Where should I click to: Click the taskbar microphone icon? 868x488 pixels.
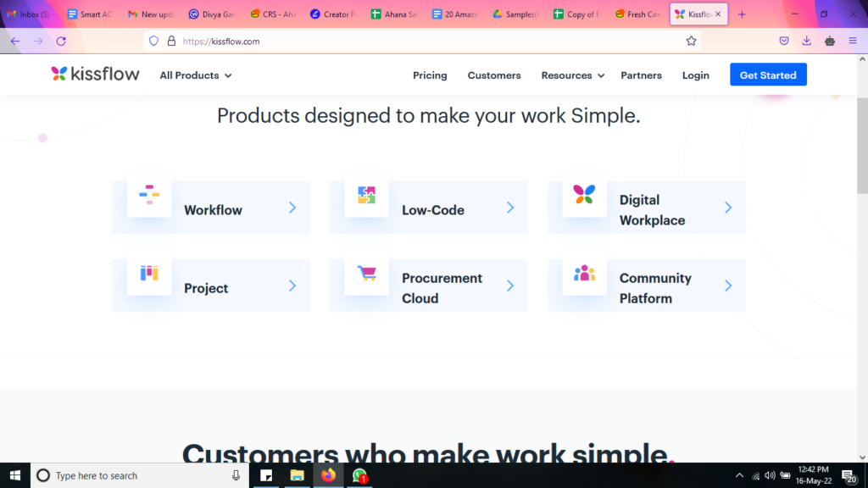pos(236,475)
